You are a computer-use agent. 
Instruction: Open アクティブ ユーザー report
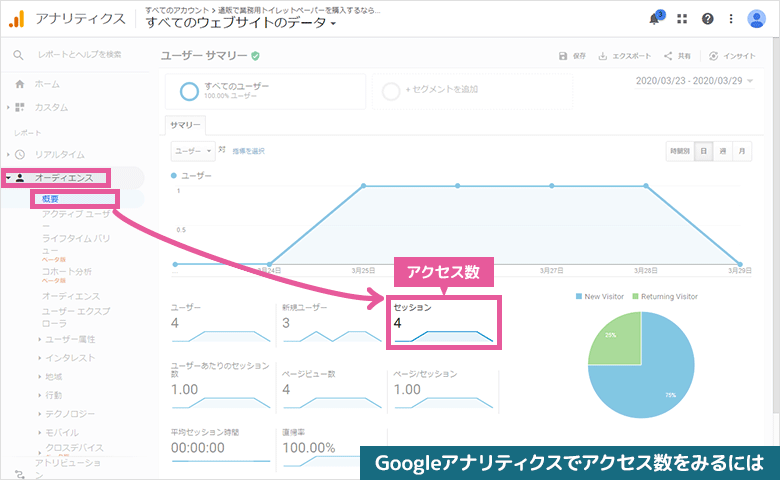click(76, 220)
